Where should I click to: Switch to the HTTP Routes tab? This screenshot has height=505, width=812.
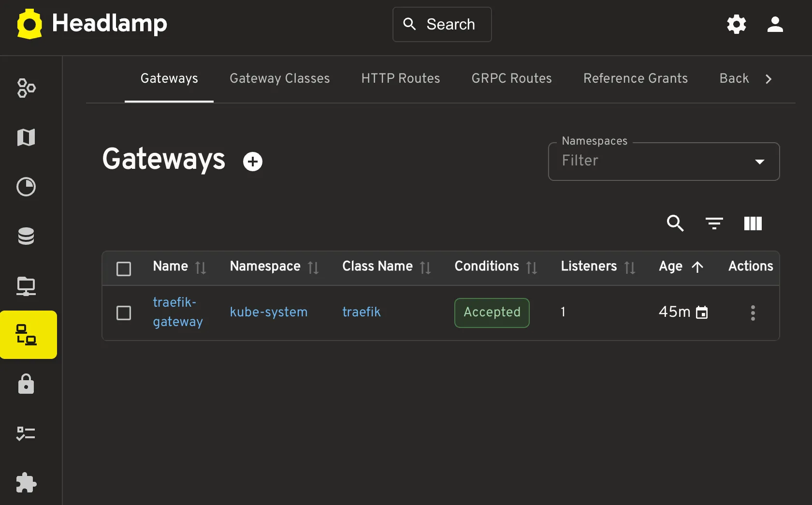pos(401,78)
